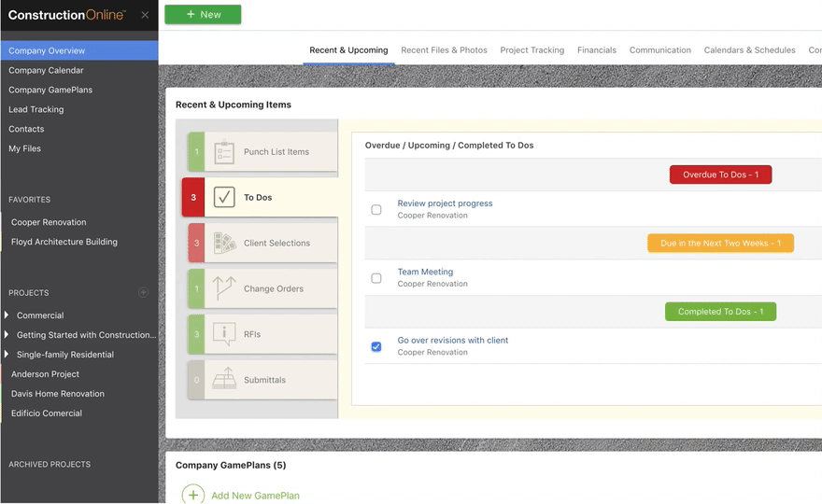Screen dimensions: 822x504
Task: Click the gray 0 badge on Submittals
Action: point(196,380)
